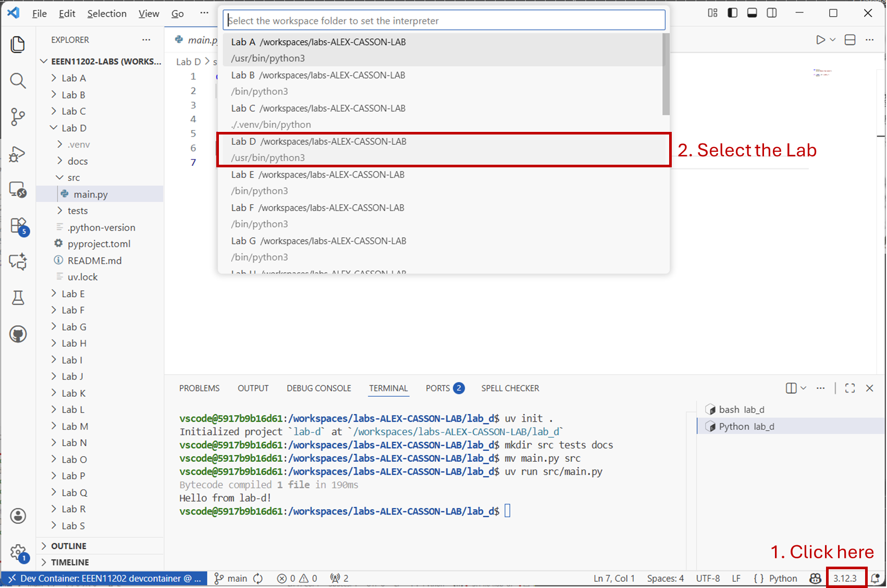Open the Selection menu

(x=106, y=14)
